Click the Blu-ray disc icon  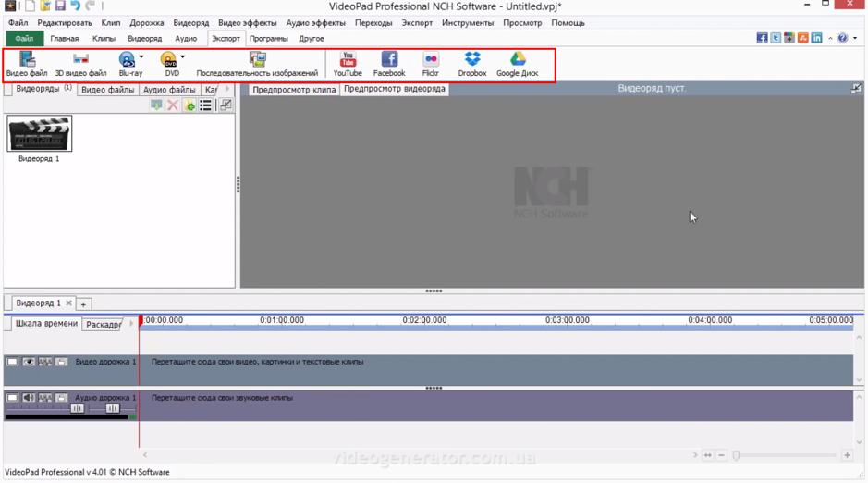128,59
